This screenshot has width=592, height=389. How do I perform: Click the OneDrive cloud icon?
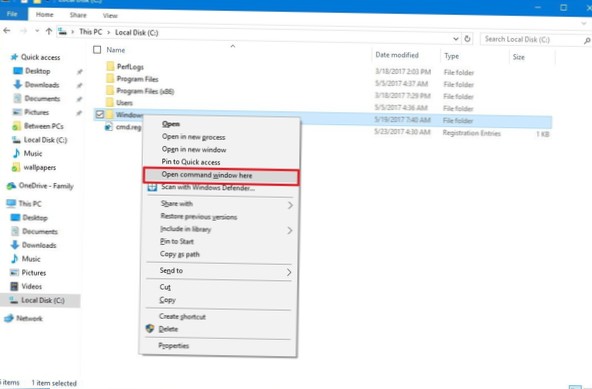tap(11, 185)
